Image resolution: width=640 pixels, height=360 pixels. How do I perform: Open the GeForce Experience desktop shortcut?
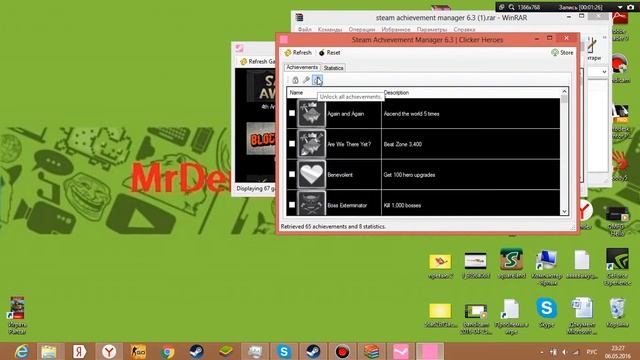click(617, 267)
